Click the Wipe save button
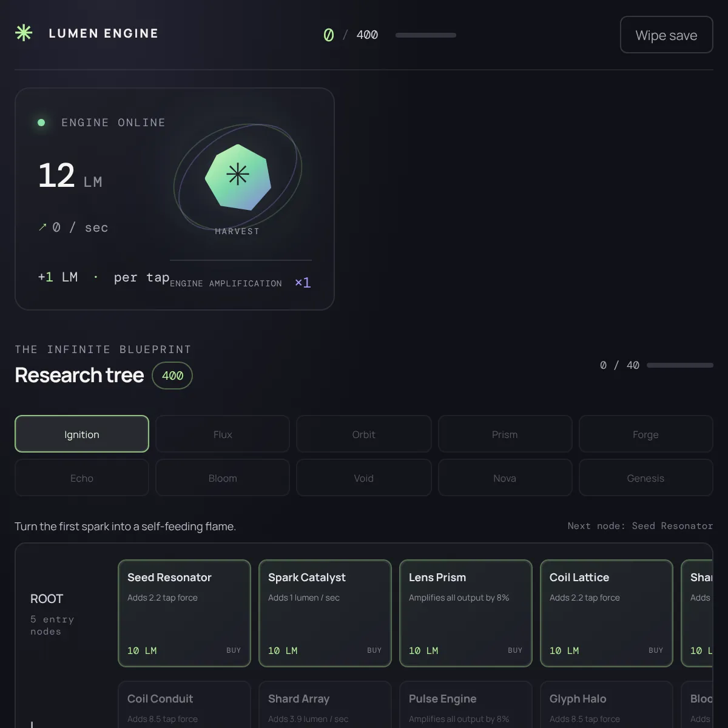The width and height of the screenshot is (728, 728). (666, 35)
